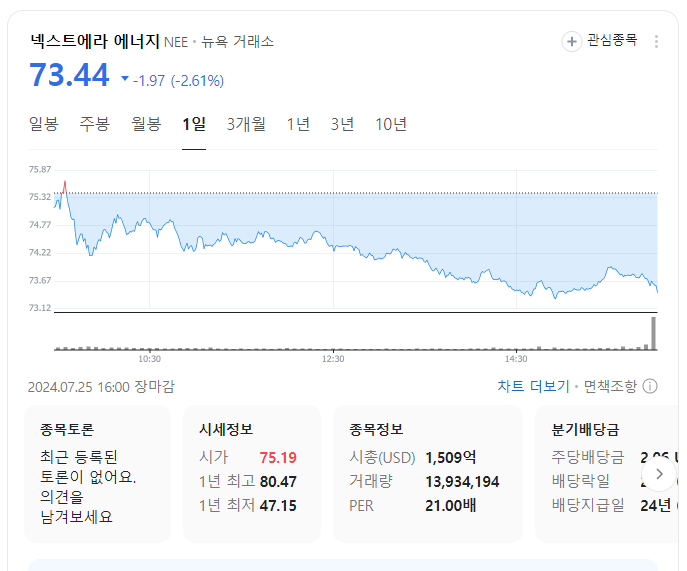Viewport: 687px width, 571px height.
Task: Click the 10:30 time axis marker
Action: (149, 359)
